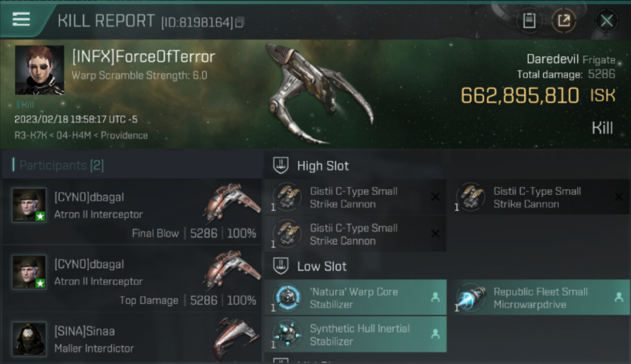The width and height of the screenshot is (631, 364).
Task: Open dbagal's Final Blow portrait
Action: [x=29, y=205]
